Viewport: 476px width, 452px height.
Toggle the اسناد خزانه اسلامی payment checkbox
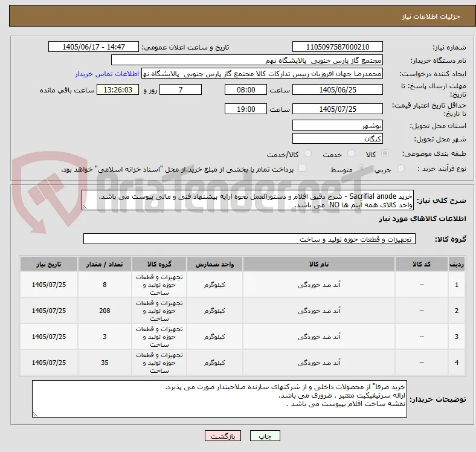(x=303, y=168)
